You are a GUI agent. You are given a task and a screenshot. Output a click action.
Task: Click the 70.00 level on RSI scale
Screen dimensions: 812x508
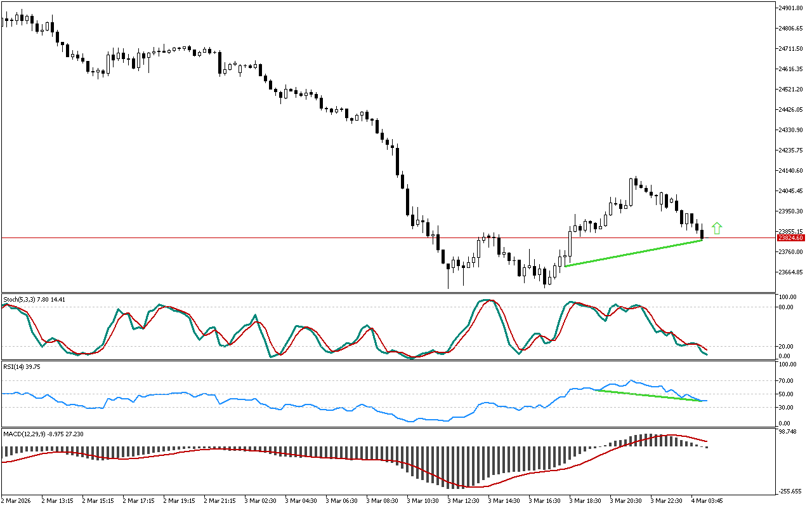click(x=787, y=381)
